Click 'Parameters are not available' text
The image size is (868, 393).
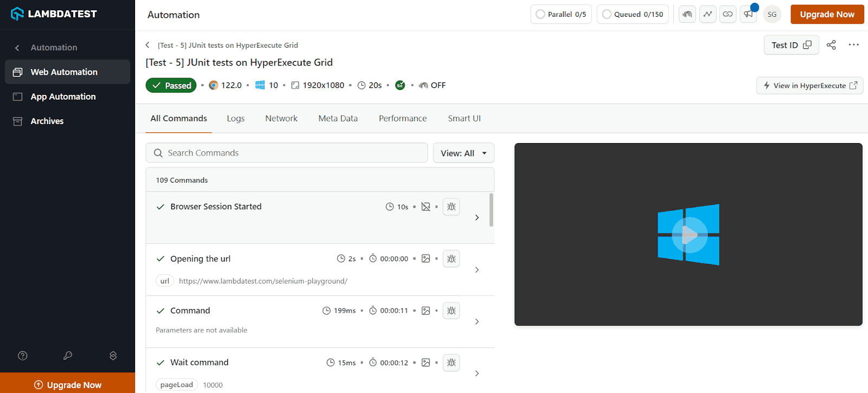201,330
